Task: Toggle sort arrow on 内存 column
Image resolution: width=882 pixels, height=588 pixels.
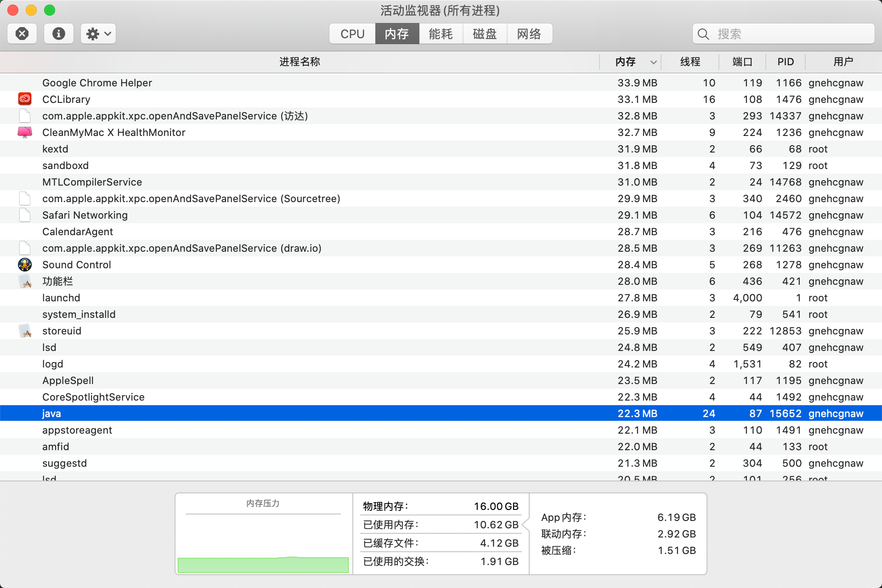Action: (x=653, y=62)
